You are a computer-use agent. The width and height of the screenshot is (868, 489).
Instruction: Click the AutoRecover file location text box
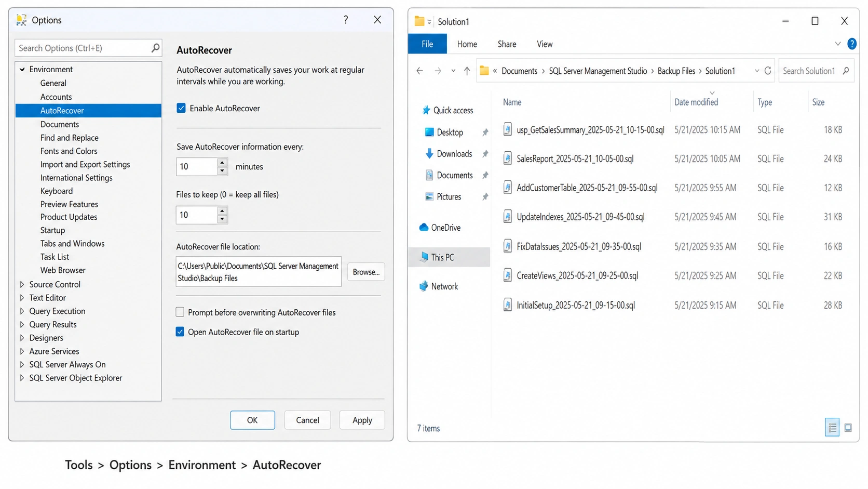tap(259, 272)
